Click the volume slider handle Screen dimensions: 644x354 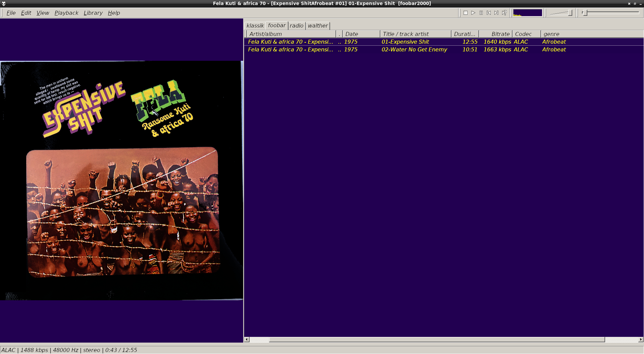570,13
